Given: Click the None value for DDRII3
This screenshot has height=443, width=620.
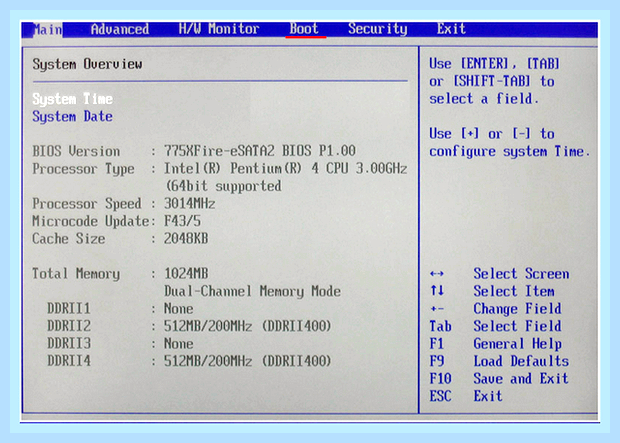Looking at the screenshot, I should [179, 343].
